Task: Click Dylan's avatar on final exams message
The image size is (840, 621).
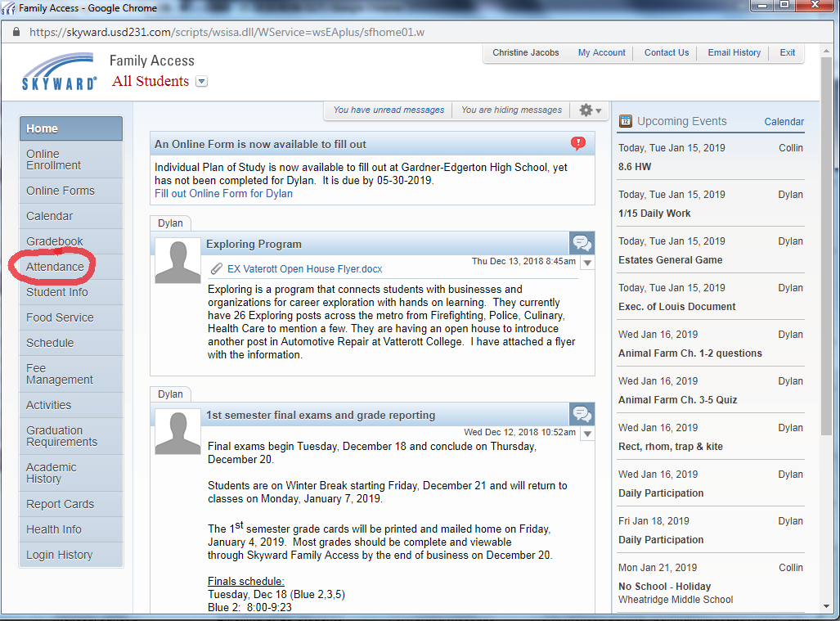Action: [x=177, y=431]
